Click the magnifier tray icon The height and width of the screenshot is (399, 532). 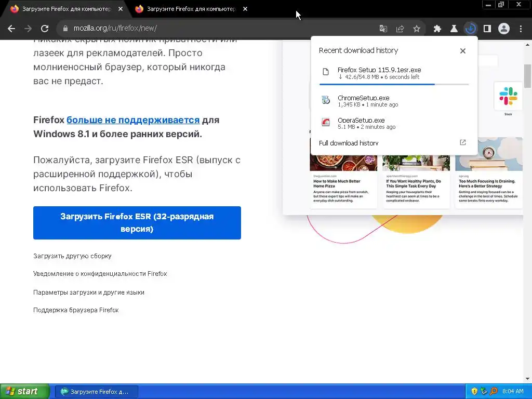pyautogui.click(x=494, y=392)
